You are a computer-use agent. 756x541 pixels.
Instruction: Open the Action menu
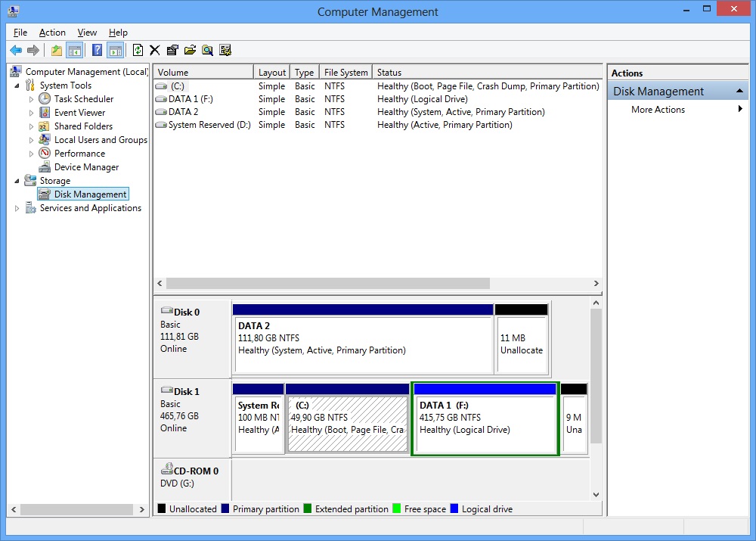tap(52, 33)
